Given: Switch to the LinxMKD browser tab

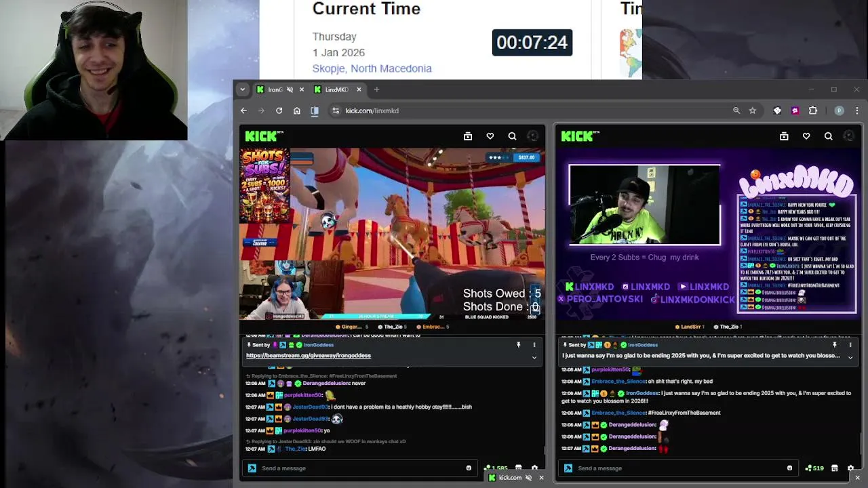Looking at the screenshot, I should [x=337, y=89].
